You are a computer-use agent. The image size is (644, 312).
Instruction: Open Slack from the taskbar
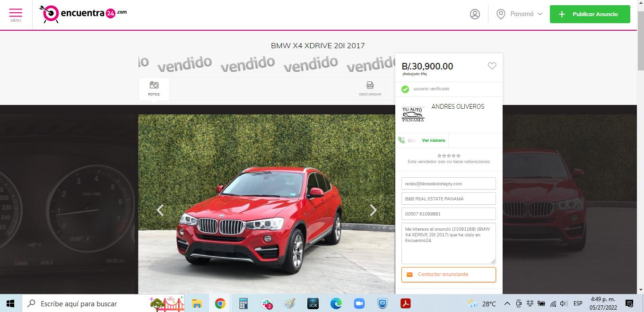267,303
